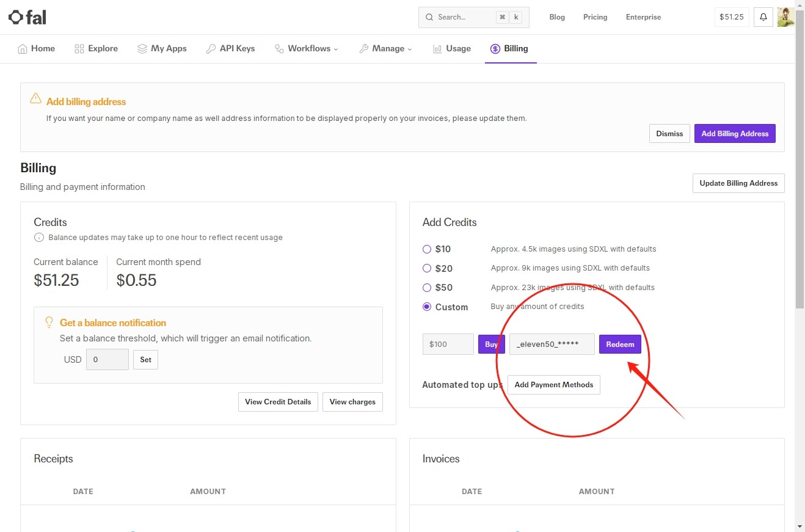
Task: Click the Explore grid icon
Action: click(79, 49)
